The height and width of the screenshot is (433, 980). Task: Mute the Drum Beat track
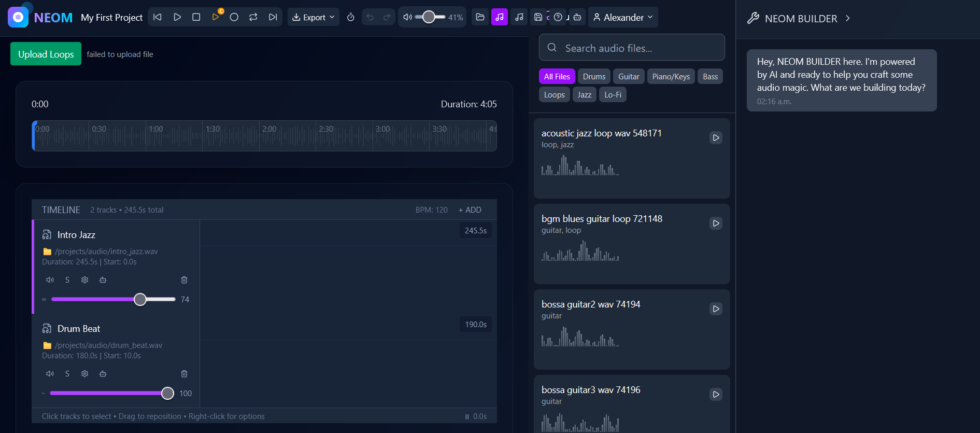click(50, 374)
